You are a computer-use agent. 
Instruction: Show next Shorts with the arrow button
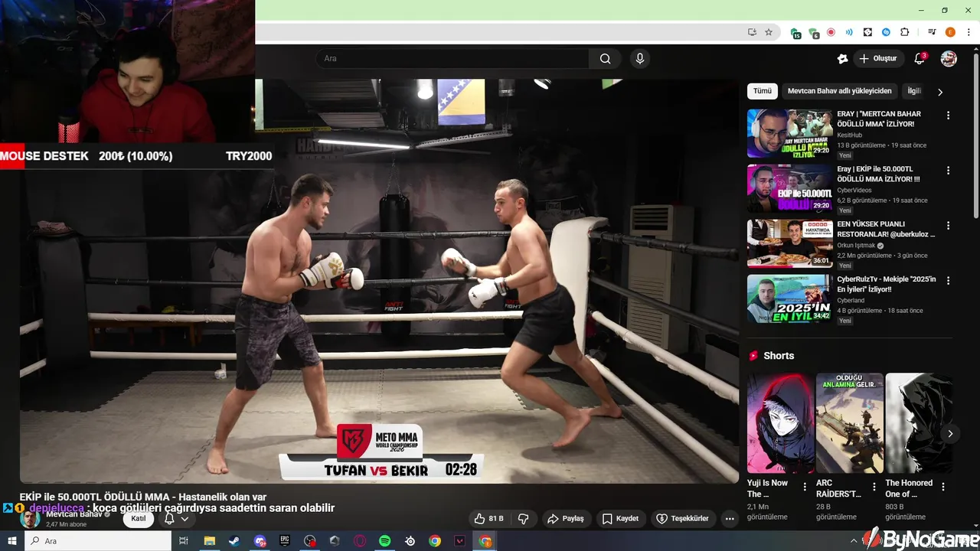950,433
